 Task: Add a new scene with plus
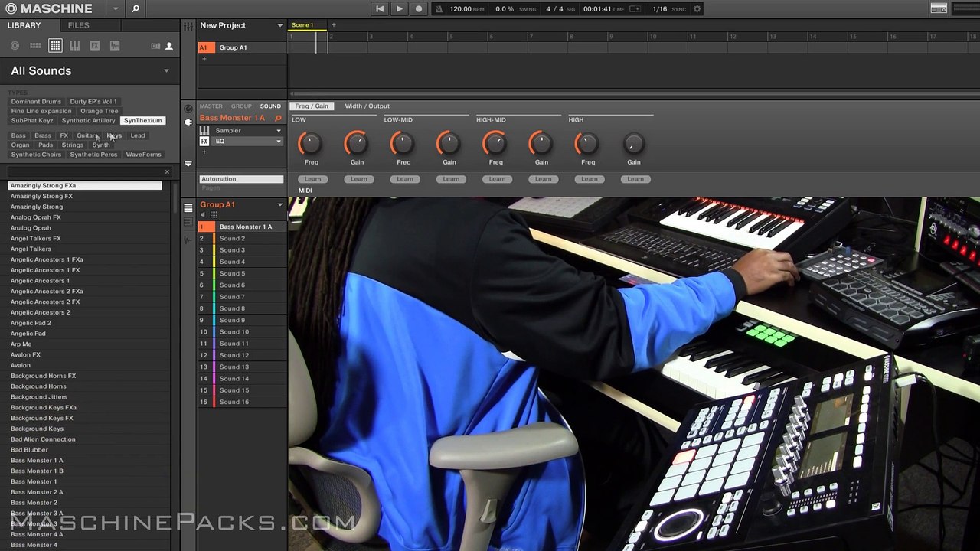(x=333, y=25)
